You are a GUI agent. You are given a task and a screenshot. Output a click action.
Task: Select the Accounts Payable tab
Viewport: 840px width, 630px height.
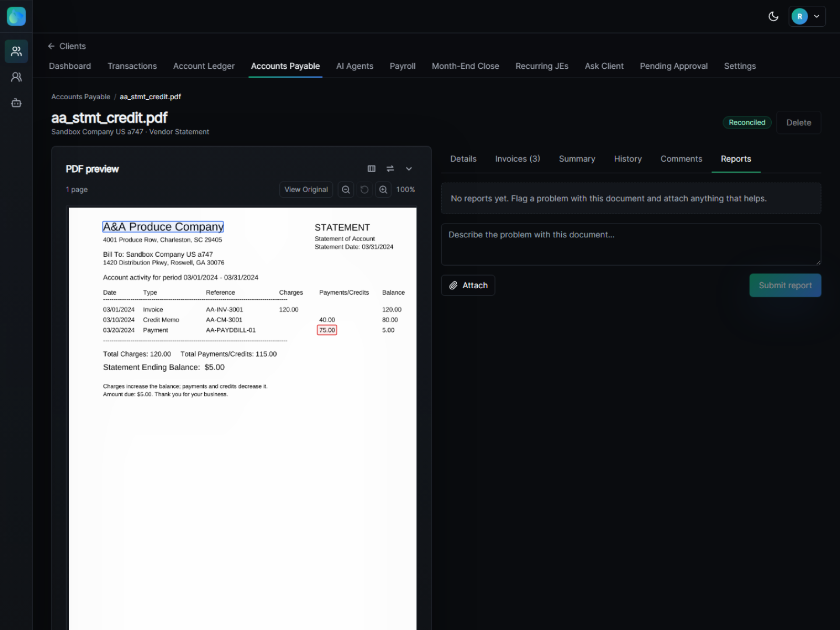click(x=285, y=66)
